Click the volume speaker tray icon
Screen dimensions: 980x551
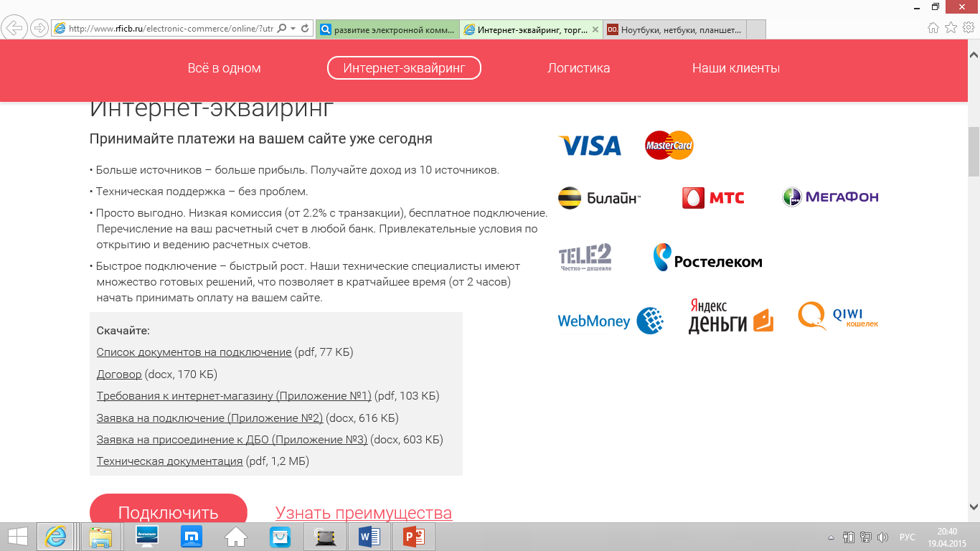tap(882, 537)
